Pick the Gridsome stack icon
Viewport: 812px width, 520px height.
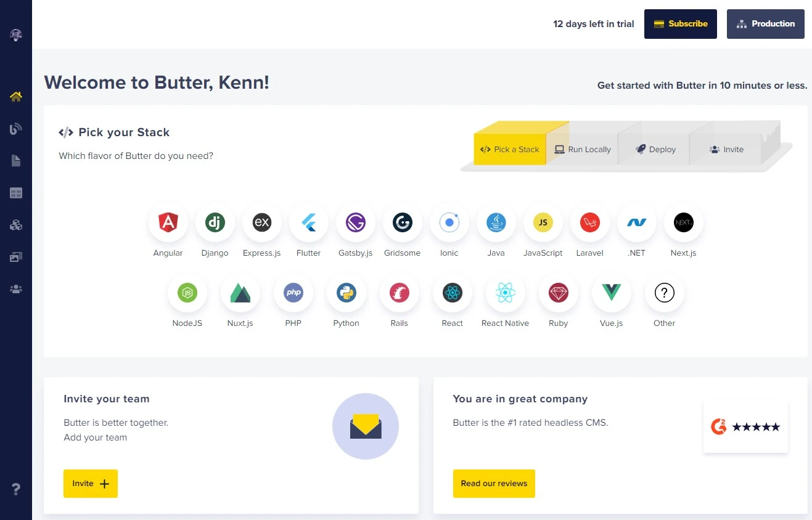coord(403,222)
